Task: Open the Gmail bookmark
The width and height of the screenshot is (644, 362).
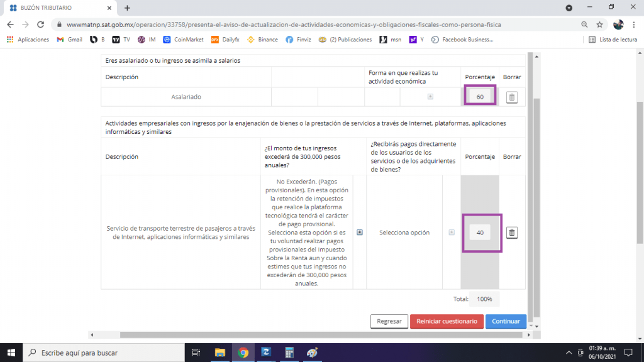Action: [69, 40]
